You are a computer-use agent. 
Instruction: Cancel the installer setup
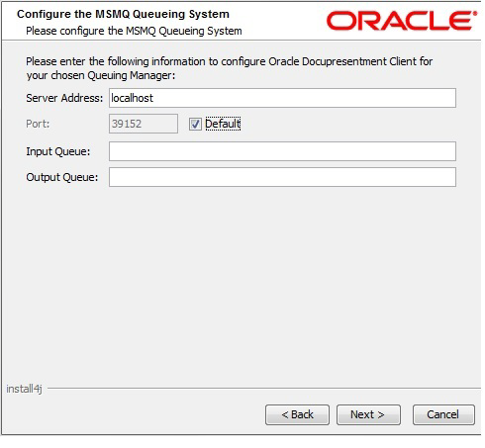coord(443,414)
